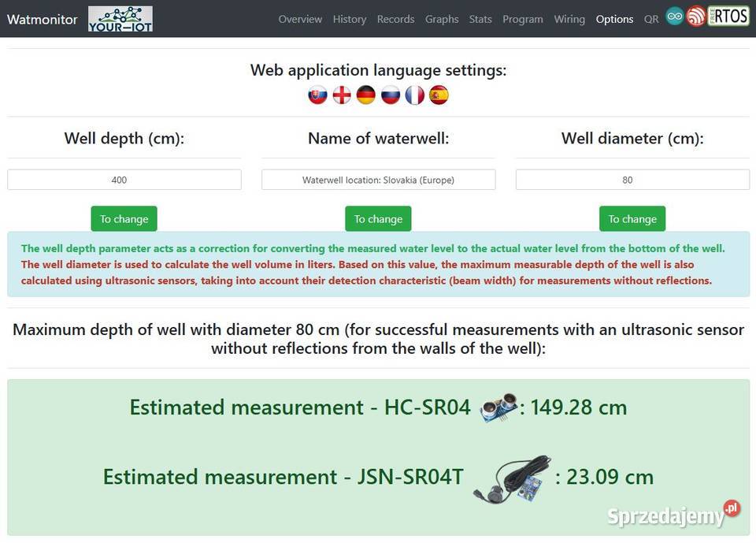Image resolution: width=756 pixels, height=543 pixels.
Task: Focus the Well diameter input field
Action: click(632, 180)
